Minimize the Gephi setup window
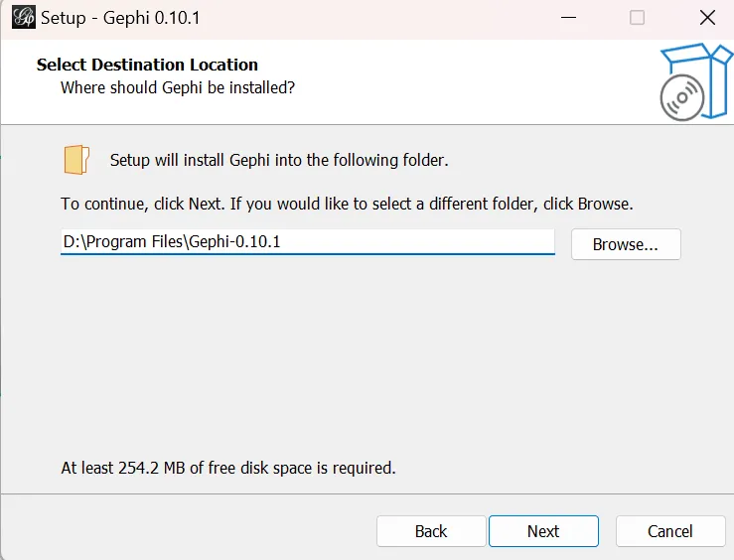734x560 pixels. tap(568, 18)
